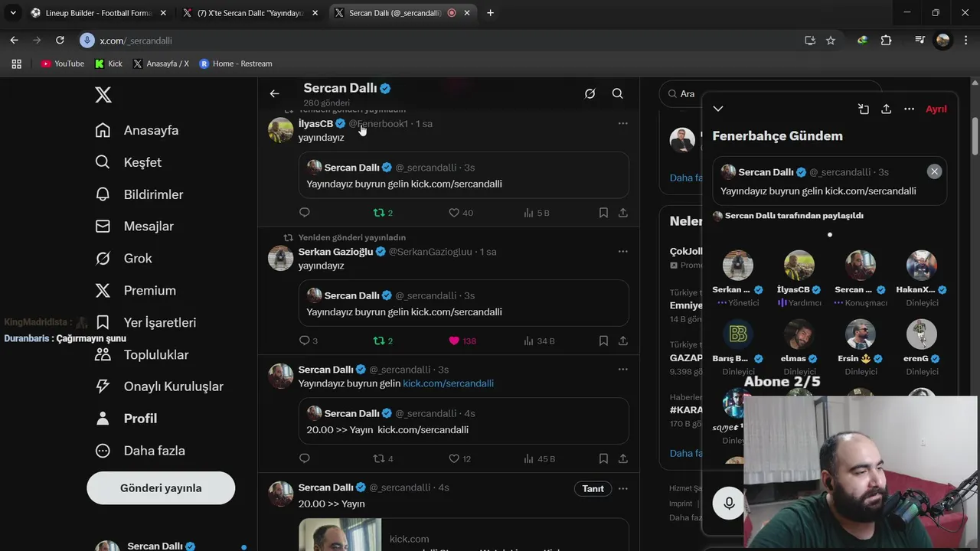Open new browser tab

pos(490,13)
